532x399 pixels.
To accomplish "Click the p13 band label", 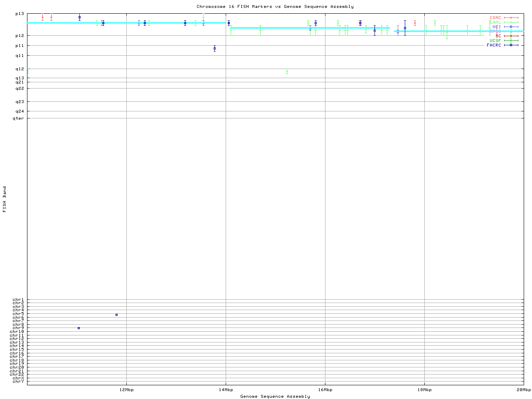I will (x=20, y=14).
